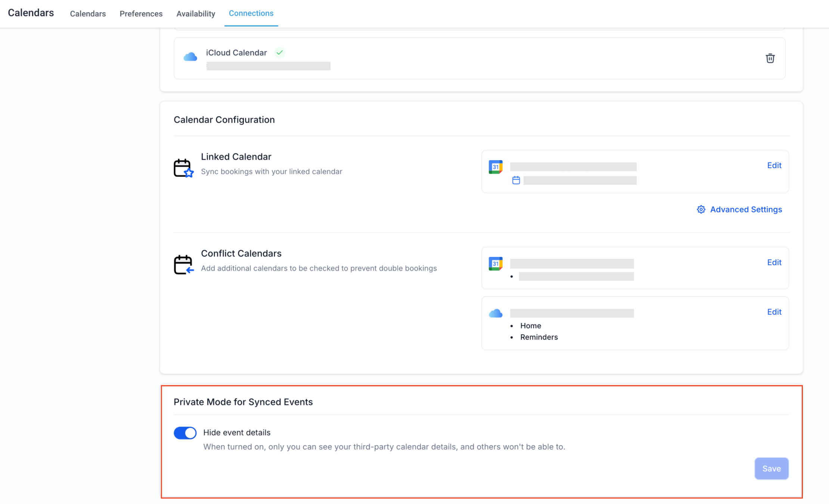
Task: Delete the iCloud Calendar connection with trash icon
Action: [x=770, y=58]
